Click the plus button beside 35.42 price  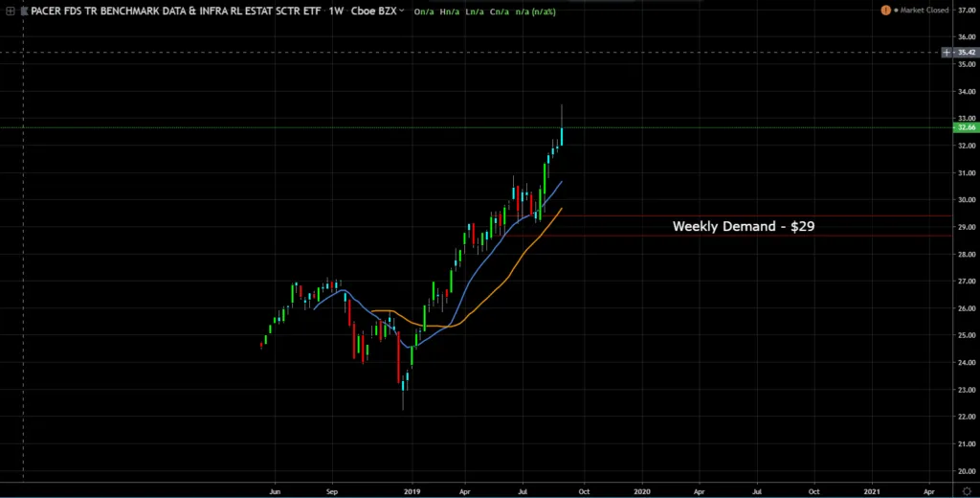pos(947,53)
